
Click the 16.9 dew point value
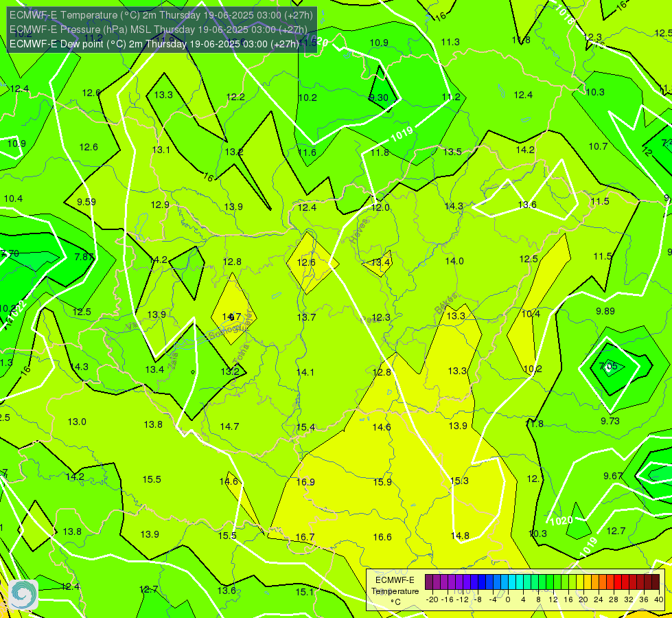coord(305,482)
